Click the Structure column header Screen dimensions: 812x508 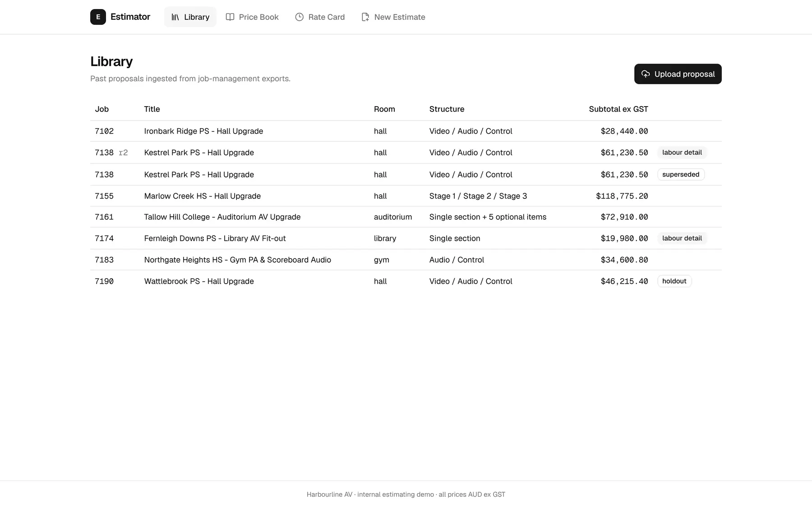click(x=447, y=109)
